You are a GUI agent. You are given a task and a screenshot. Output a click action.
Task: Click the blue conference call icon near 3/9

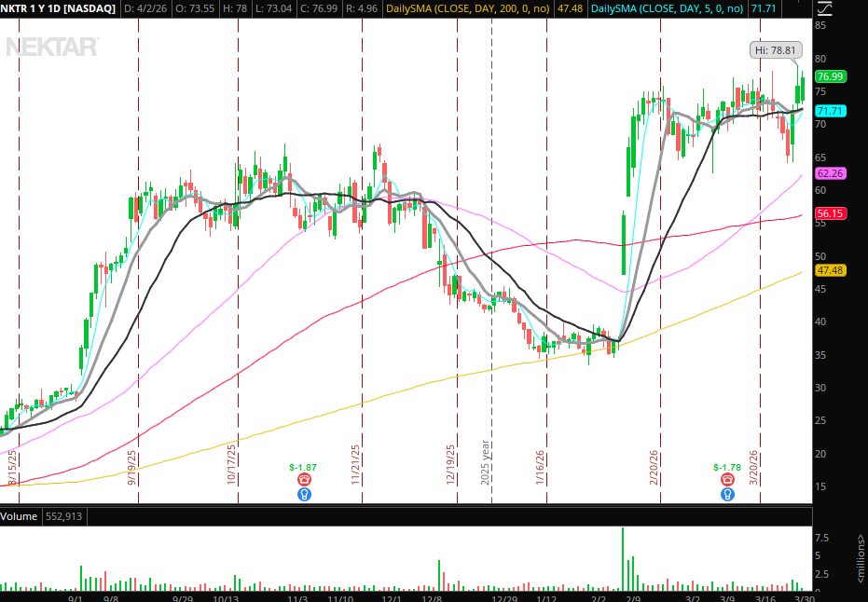(725, 494)
